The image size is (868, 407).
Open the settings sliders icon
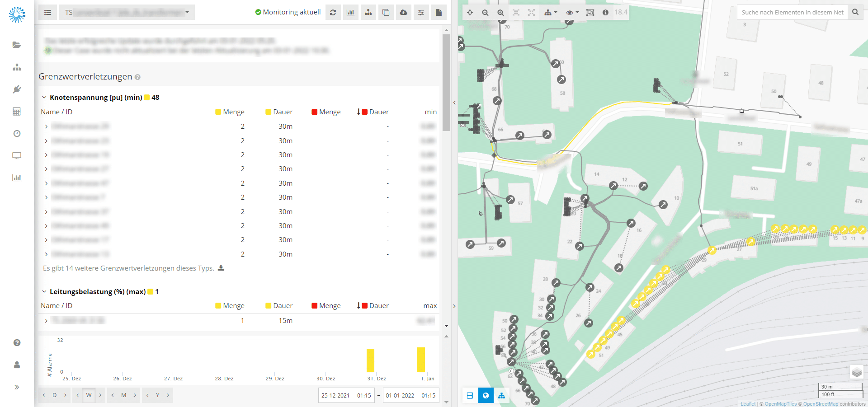click(421, 12)
